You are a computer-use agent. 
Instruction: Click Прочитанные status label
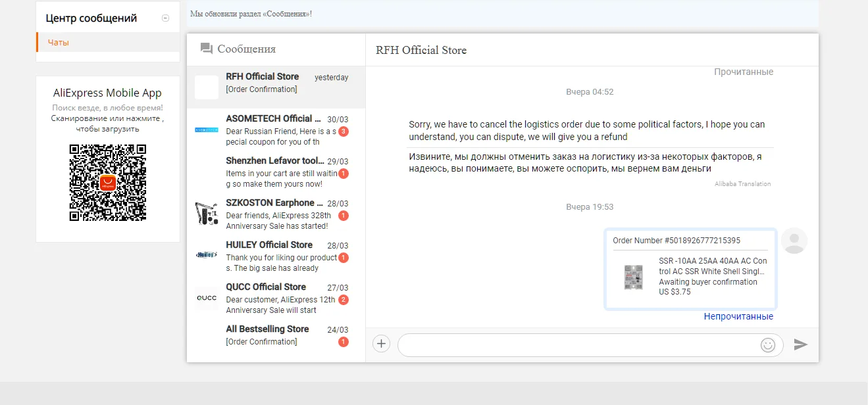coord(744,72)
